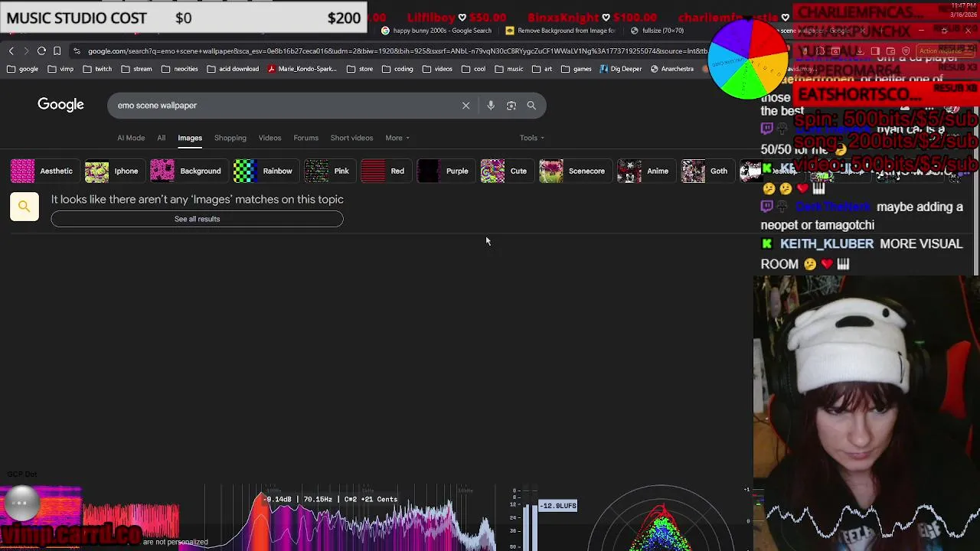Open the 'Anarchestra' bookmark

coord(672,69)
